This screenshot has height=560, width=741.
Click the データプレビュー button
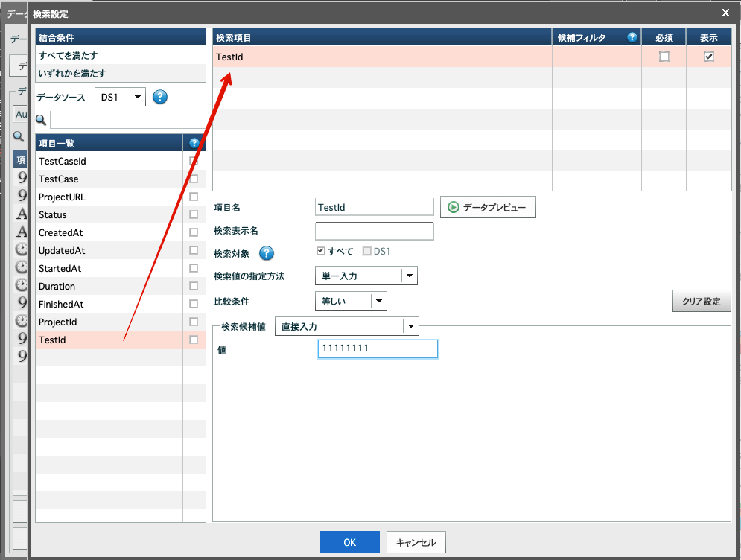coord(488,207)
